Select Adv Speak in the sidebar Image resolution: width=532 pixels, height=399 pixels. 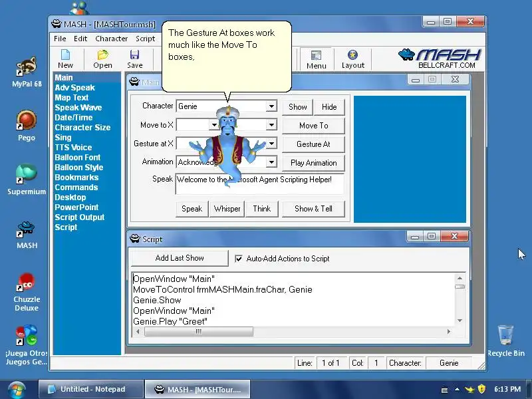[74, 88]
